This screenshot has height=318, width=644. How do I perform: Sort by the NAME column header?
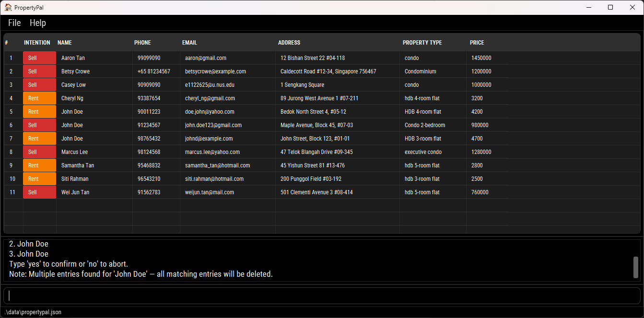click(65, 43)
